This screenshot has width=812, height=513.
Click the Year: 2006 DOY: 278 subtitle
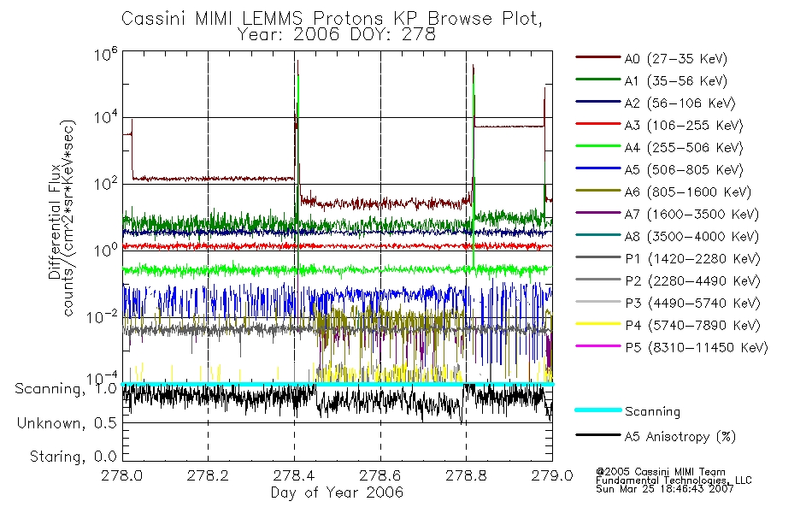coord(336,35)
